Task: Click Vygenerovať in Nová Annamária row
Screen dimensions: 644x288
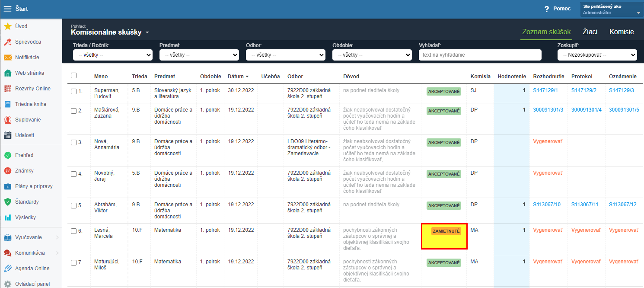Action: tap(548, 141)
